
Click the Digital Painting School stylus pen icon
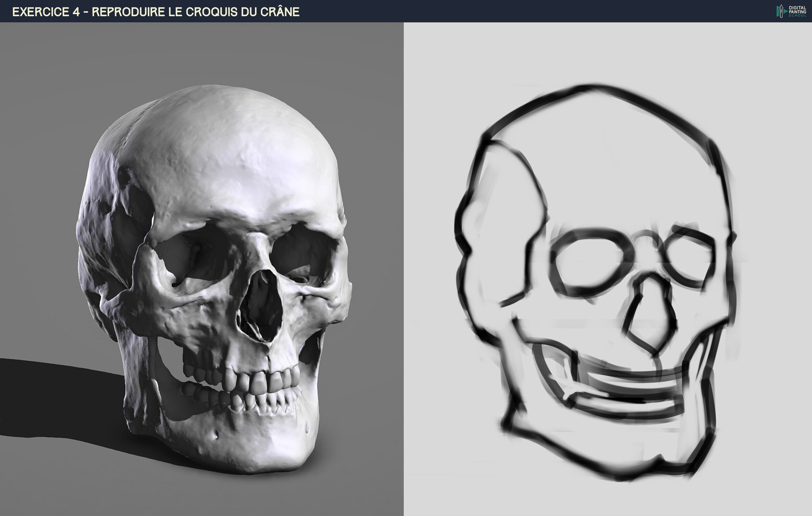point(781,11)
